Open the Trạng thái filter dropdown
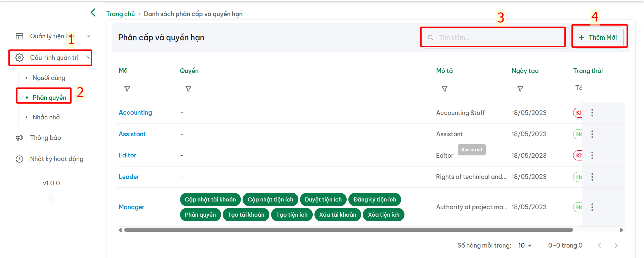 (x=578, y=88)
